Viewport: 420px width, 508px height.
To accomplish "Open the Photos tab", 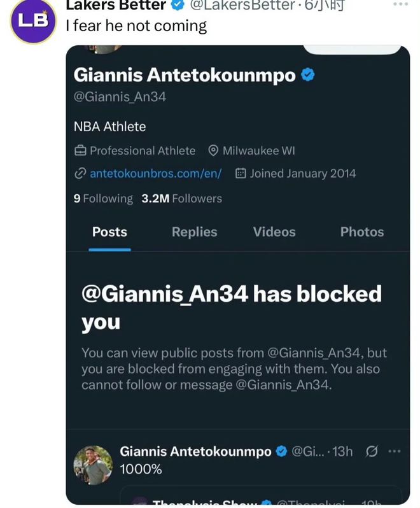I will [361, 232].
